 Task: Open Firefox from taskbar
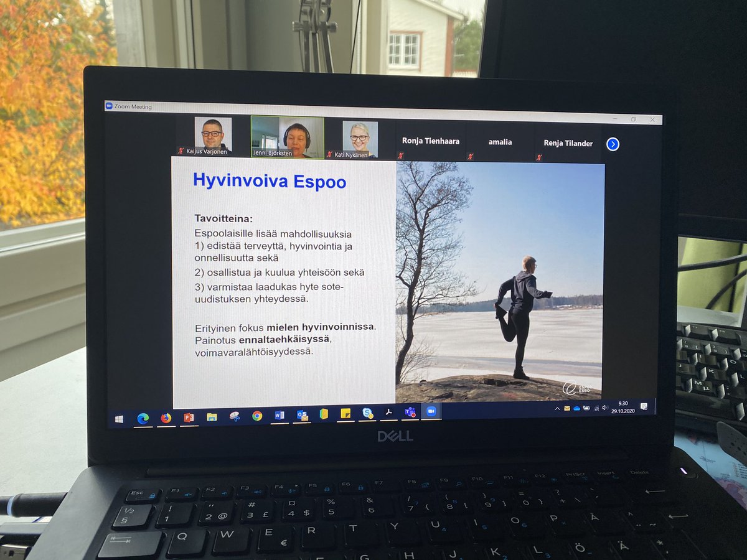[166, 418]
